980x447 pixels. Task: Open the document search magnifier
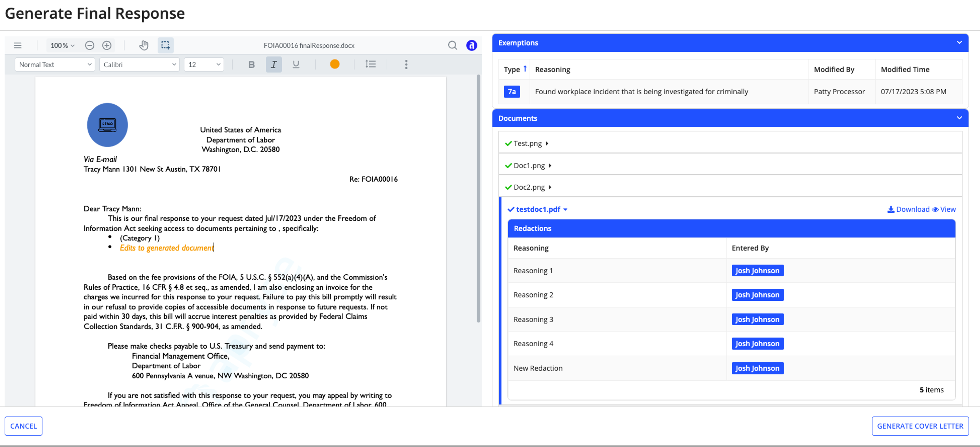point(452,46)
